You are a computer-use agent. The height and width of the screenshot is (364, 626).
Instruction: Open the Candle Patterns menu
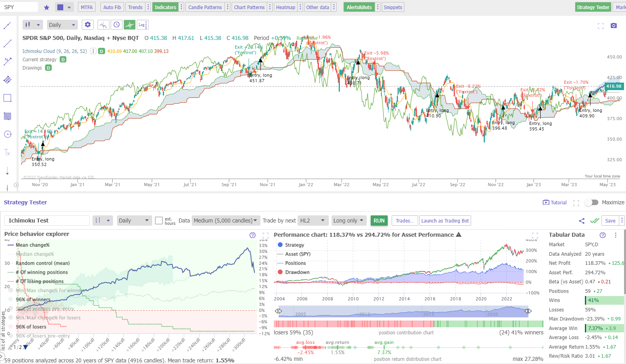point(205,7)
